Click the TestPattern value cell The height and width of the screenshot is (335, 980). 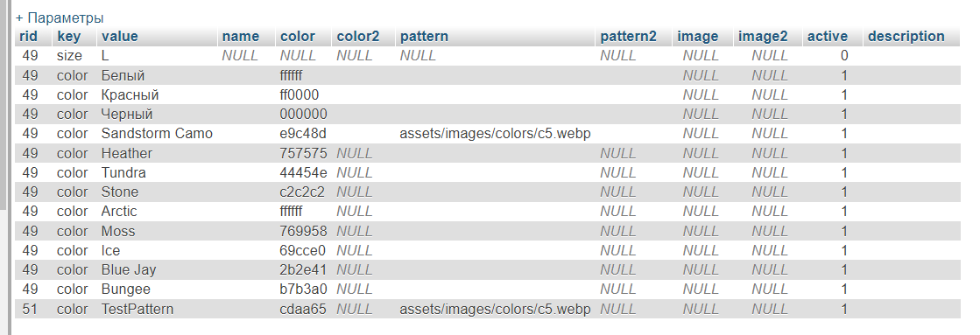coord(137,310)
